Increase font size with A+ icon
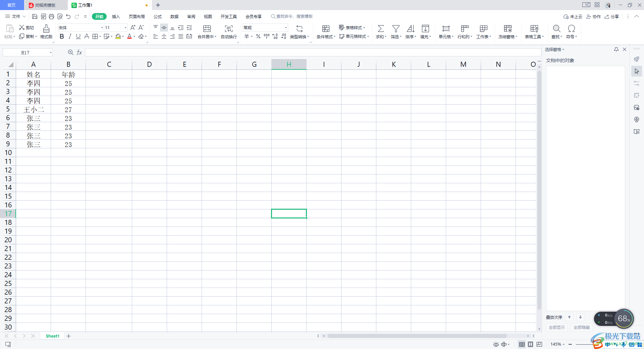This screenshot has height=349, width=644. [133, 28]
